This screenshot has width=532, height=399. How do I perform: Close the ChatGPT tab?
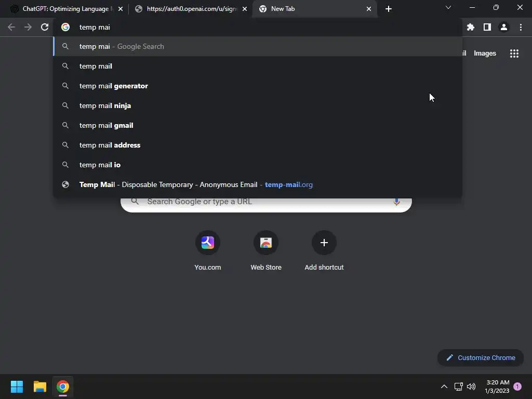[x=121, y=9]
